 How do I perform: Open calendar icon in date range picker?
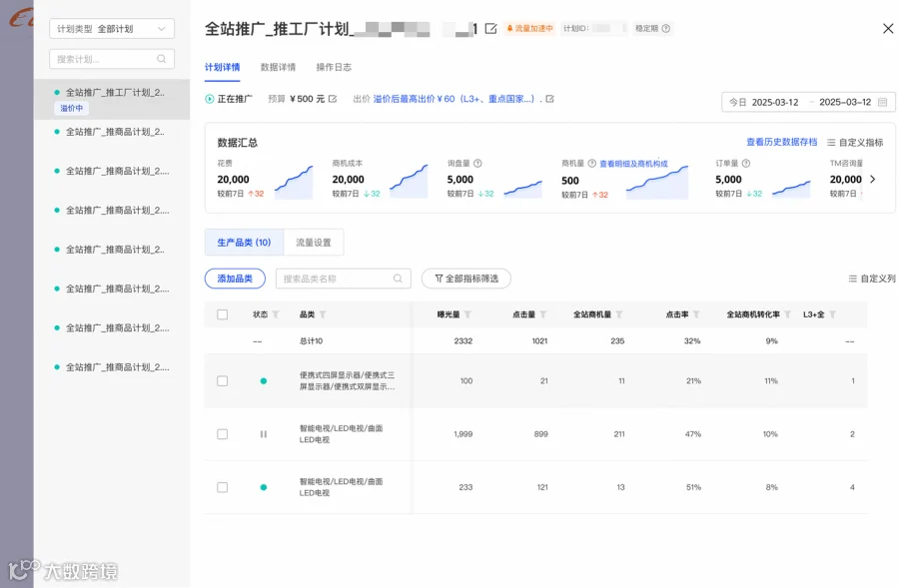point(882,102)
